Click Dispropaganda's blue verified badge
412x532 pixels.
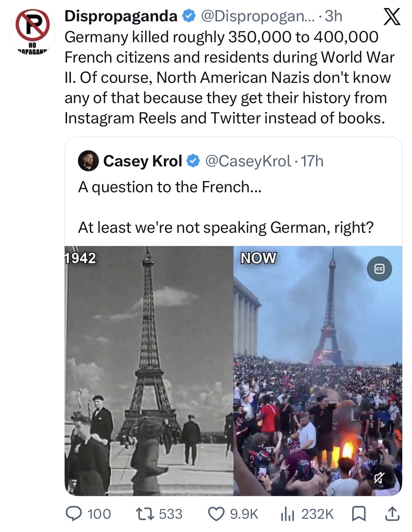pyautogui.click(x=189, y=16)
